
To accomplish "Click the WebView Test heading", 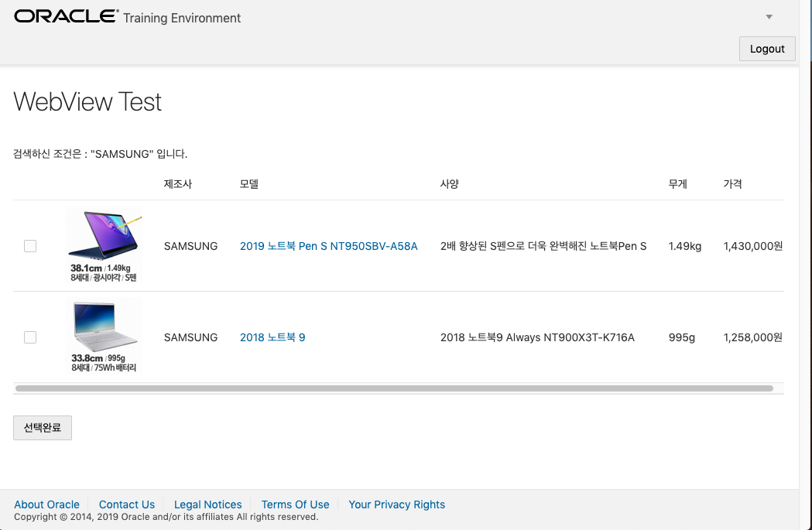I will (x=87, y=101).
